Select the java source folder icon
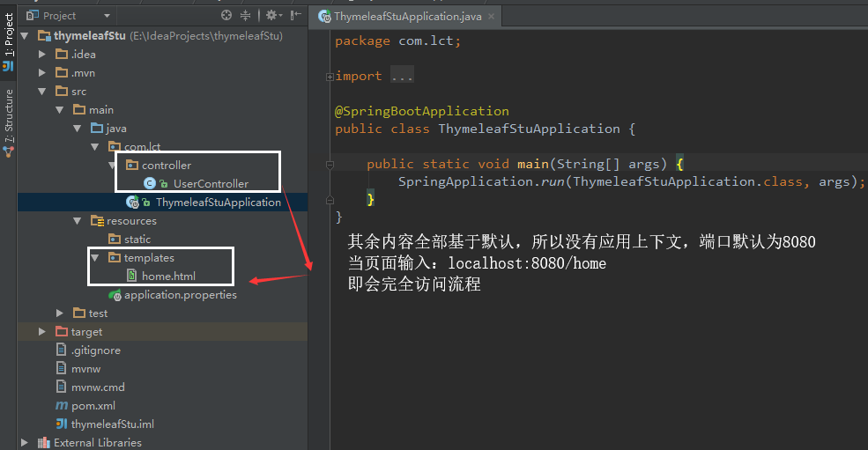Viewport: 868px width, 450px height. tap(97, 129)
